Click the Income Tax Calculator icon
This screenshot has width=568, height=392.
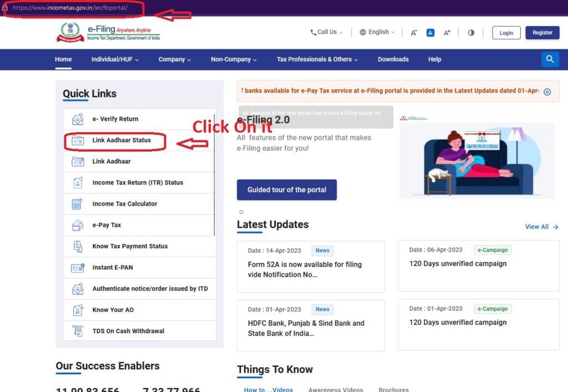pyautogui.click(x=77, y=204)
